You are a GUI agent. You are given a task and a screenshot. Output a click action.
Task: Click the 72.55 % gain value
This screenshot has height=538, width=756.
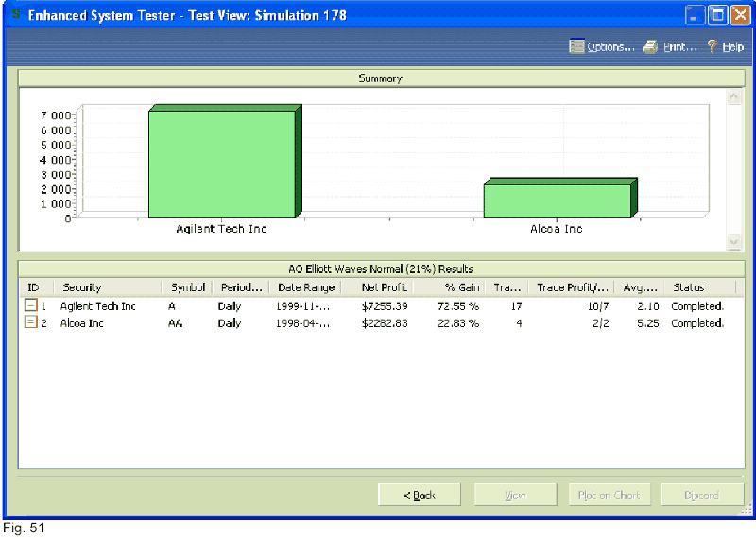458,306
